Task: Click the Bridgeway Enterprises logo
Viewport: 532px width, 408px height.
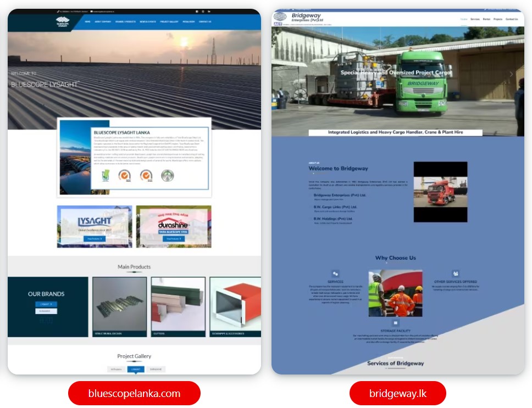Action: [x=298, y=18]
